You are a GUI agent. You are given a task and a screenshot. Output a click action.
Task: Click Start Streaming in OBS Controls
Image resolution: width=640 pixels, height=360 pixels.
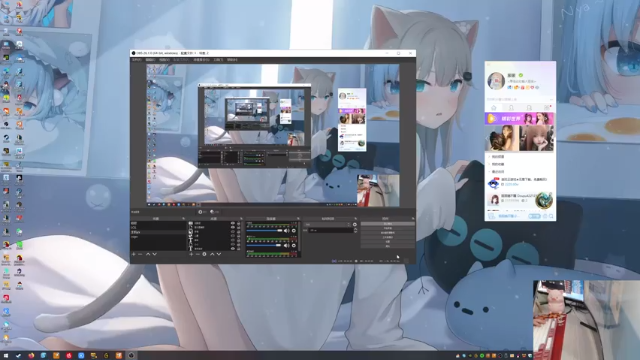388,224
